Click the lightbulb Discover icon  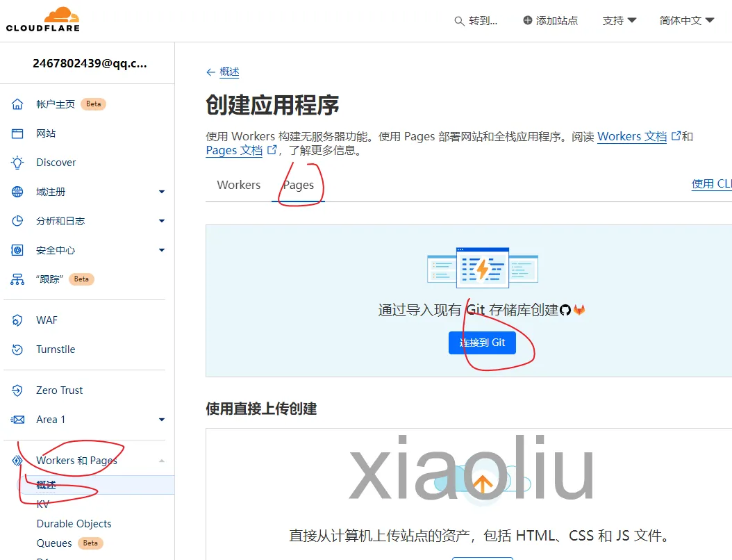[x=17, y=163]
